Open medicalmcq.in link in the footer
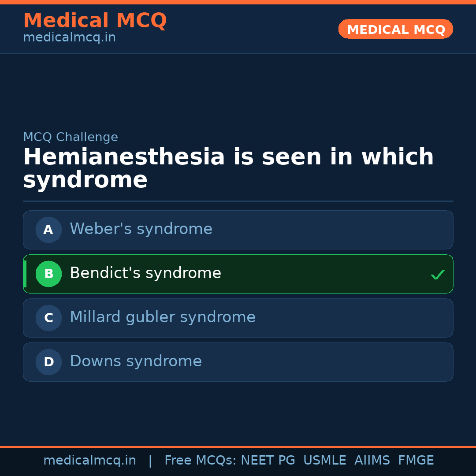476x476 pixels. pos(89,461)
